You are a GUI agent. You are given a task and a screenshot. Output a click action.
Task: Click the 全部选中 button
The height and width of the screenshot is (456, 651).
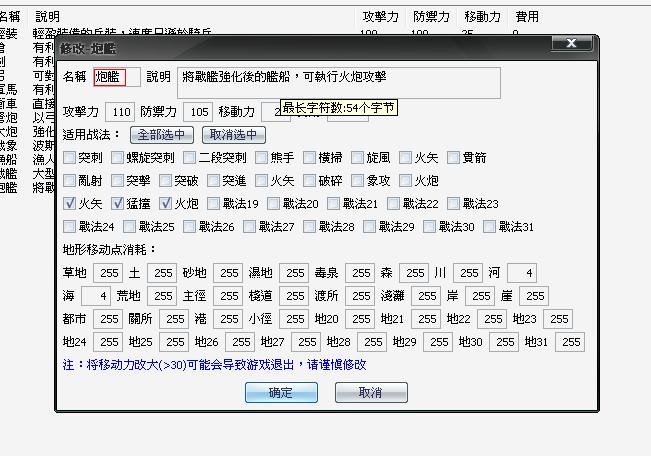[x=162, y=135]
